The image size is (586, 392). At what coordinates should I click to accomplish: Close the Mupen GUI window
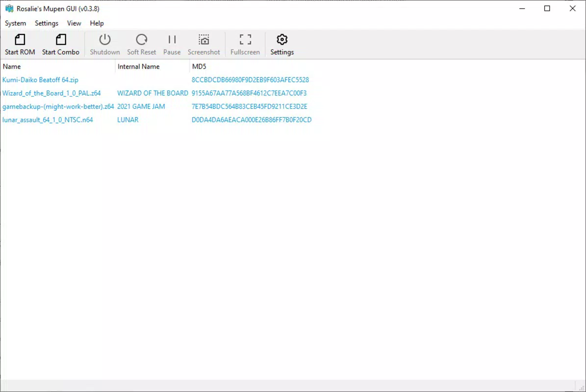pos(573,8)
